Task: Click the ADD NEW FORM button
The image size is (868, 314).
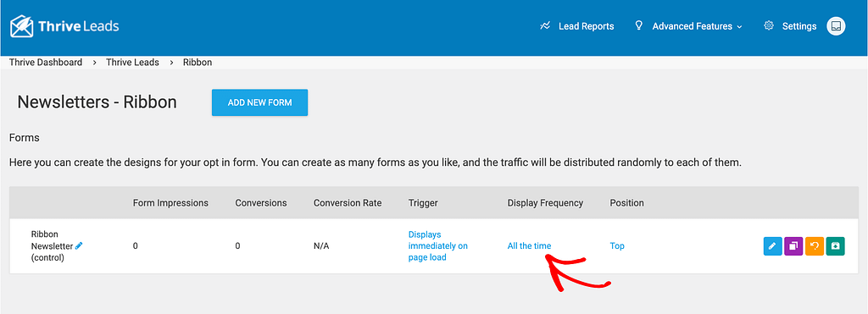Action: [x=259, y=102]
